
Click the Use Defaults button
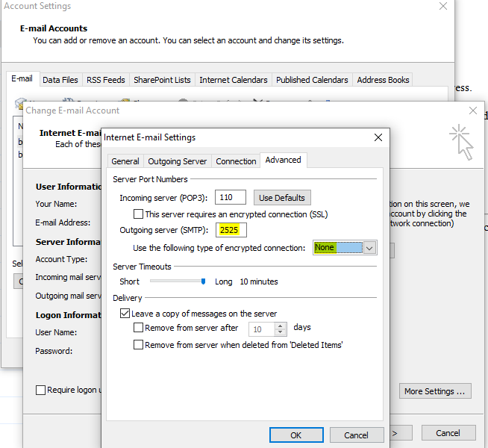click(x=281, y=198)
